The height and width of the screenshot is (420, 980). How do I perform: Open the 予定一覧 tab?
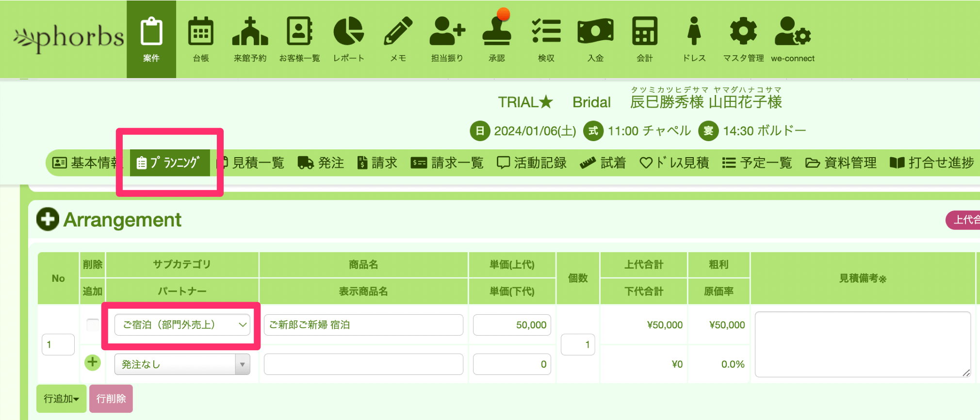(757, 162)
